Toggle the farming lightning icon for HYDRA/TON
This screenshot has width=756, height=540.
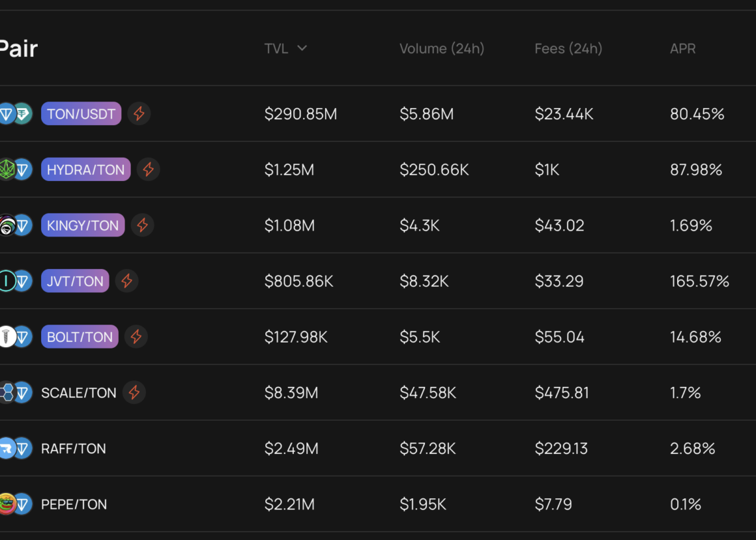(148, 170)
